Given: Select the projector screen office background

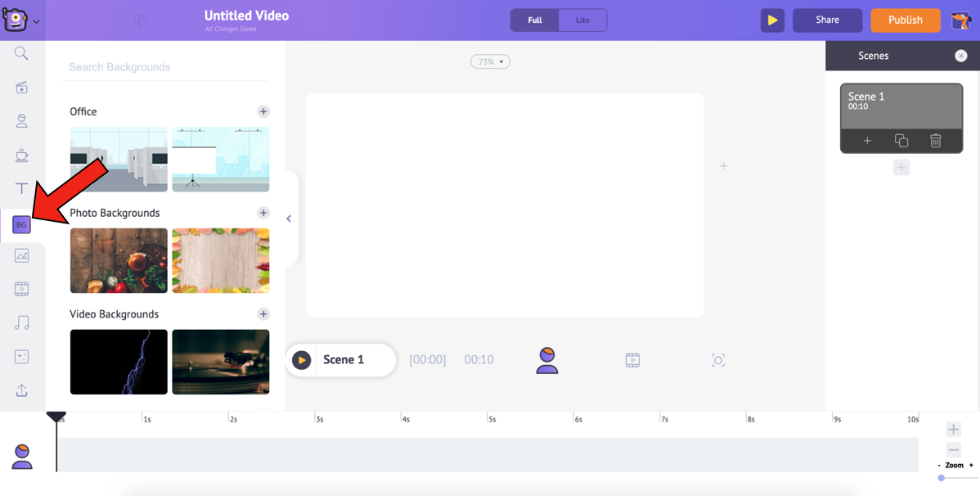Looking at the screenshot, I should coord(221,160).
